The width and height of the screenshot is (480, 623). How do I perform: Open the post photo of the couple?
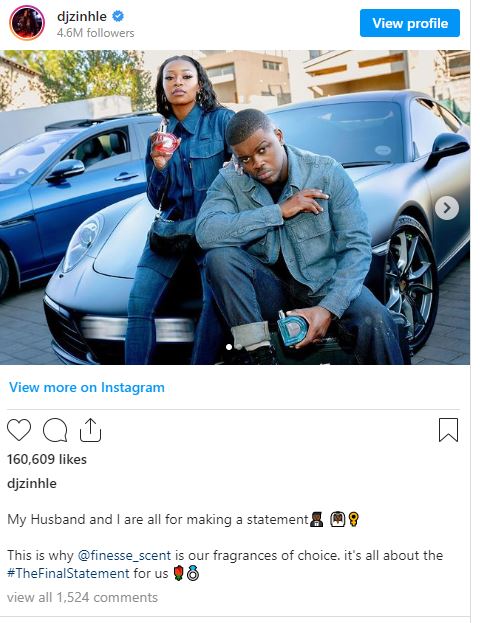pyautogui.click(x=235, y=207)
